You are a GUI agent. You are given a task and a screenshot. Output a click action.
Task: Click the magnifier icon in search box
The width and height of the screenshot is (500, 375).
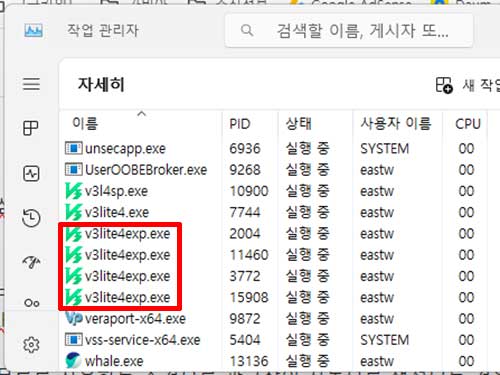point(247,30)
